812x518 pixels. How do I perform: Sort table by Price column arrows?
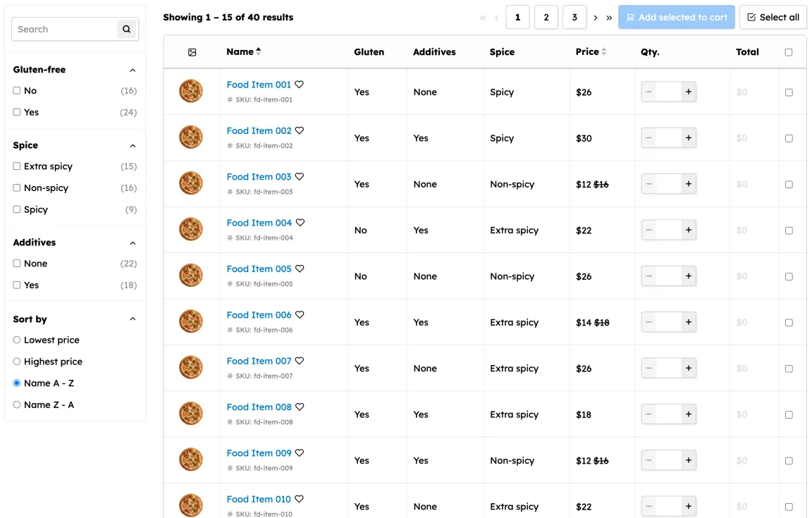[603, 51]
